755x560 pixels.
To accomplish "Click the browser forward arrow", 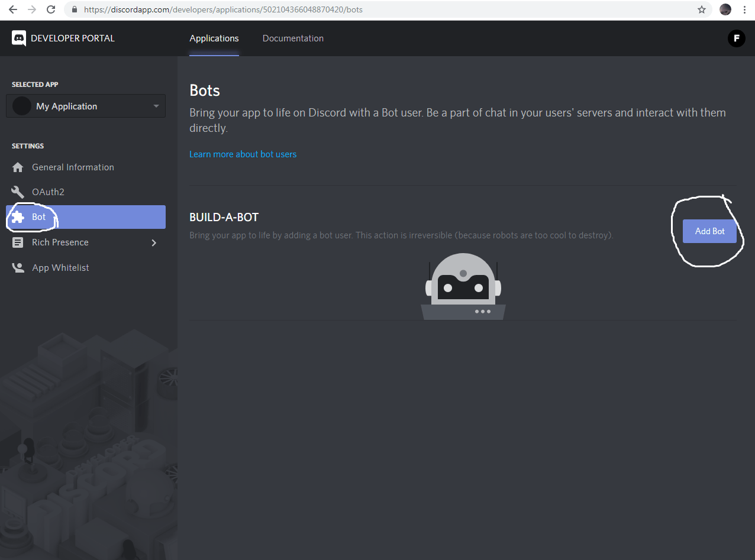I will pyautogui.click(x=32, y=9).
